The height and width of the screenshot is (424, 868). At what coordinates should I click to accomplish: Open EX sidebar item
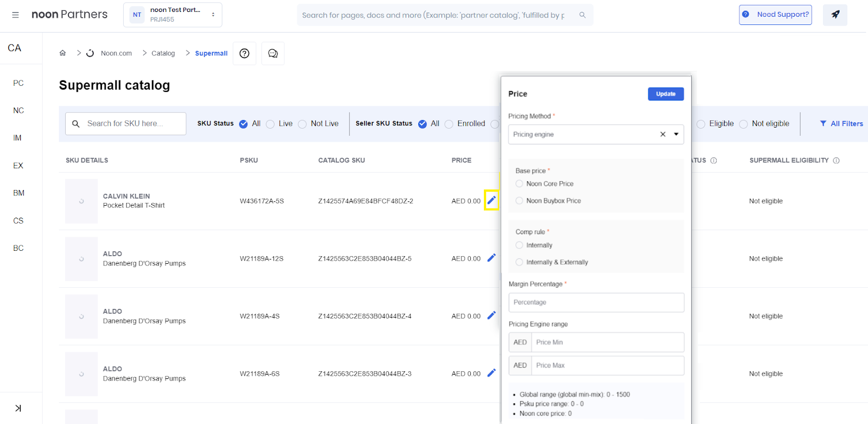pos(18,166)
